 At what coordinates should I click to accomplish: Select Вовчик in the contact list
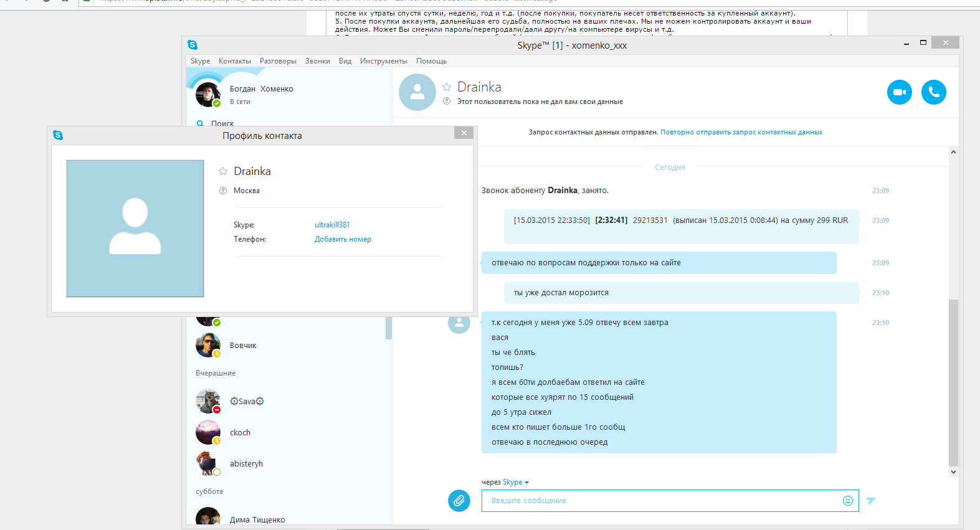tap(243, 346)
